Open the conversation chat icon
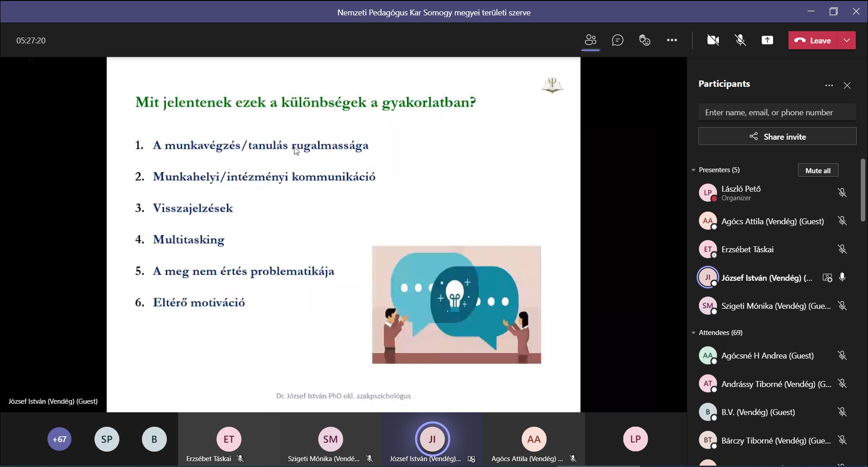 click(x=618, y=40)
